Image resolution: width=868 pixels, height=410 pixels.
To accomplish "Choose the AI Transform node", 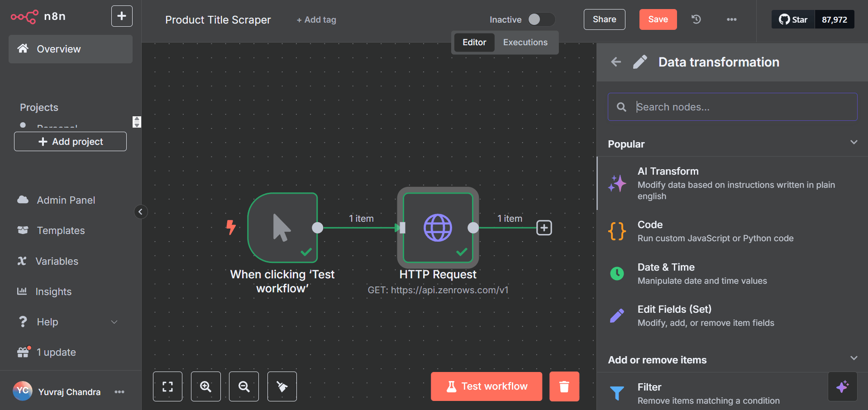I will [732, 183].
